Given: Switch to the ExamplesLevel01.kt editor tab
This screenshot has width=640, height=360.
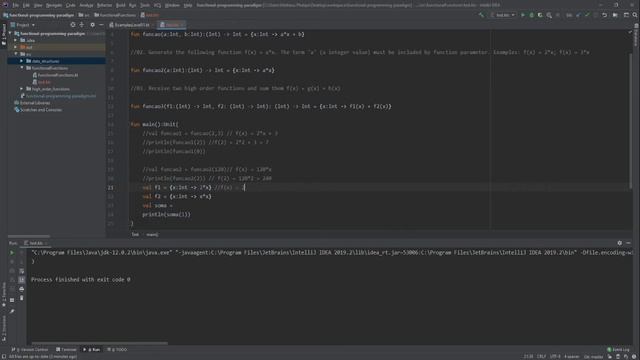Looking at the screenshot, I should pos(131,25).
